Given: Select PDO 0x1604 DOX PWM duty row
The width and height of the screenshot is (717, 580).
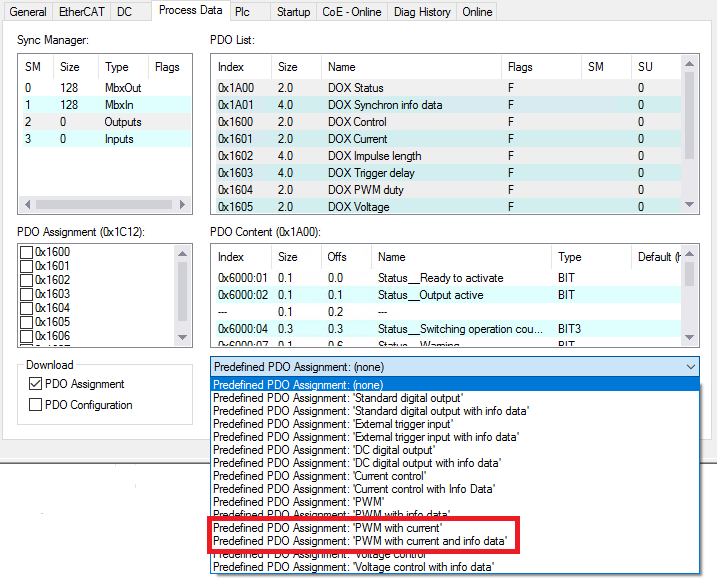Looking at the screenshot, I should 448,190.
